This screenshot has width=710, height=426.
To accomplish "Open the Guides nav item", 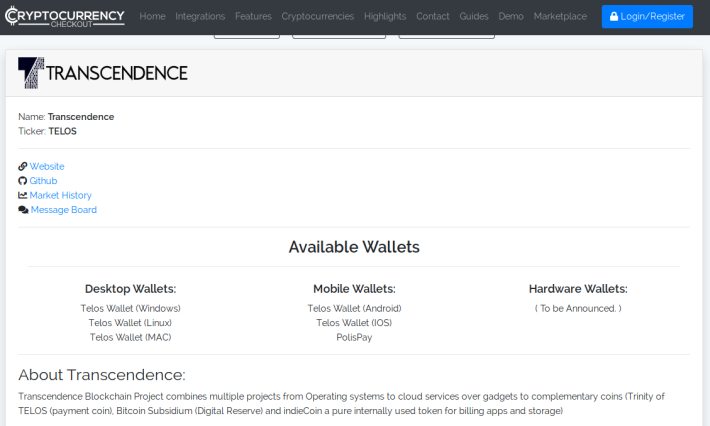I will (474, 16).
